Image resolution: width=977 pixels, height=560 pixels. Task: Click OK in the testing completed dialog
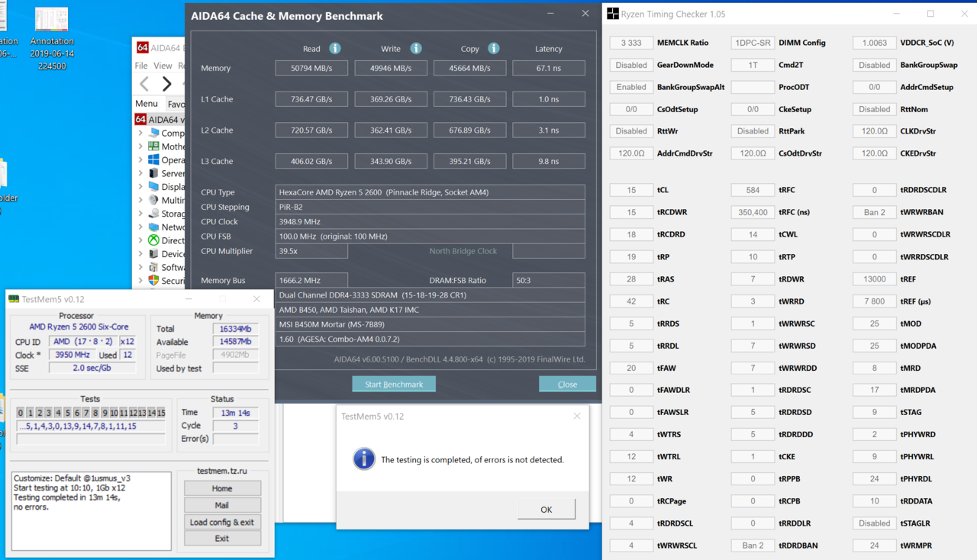pos(547,509)
